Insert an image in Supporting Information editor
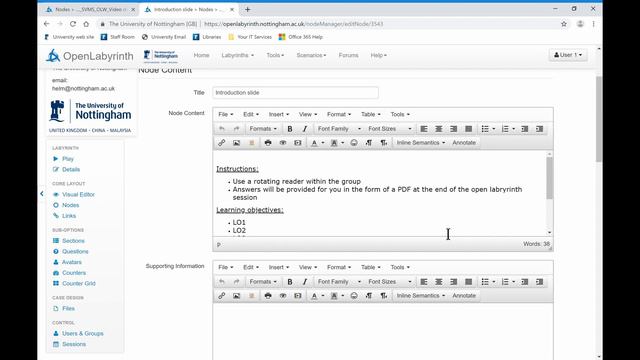The image size is (640, 360). (x=236, y=296)
